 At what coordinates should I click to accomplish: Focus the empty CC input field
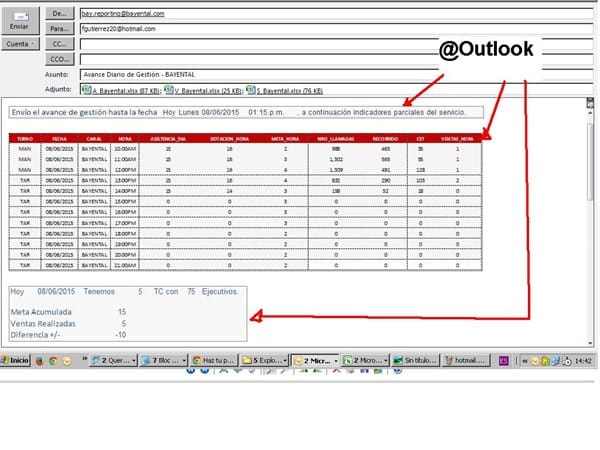pyautogui.click(x=337, y=44)
